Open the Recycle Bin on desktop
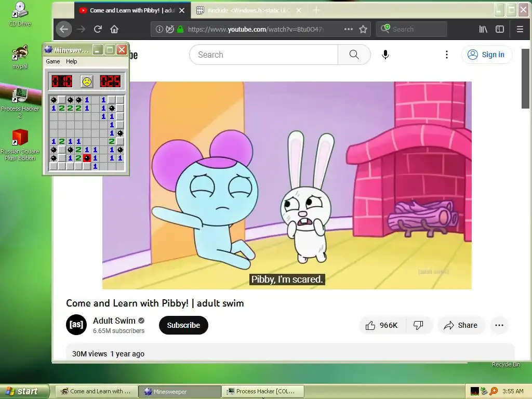Screen dimensions: 532x399 click(x=506, y=364)
